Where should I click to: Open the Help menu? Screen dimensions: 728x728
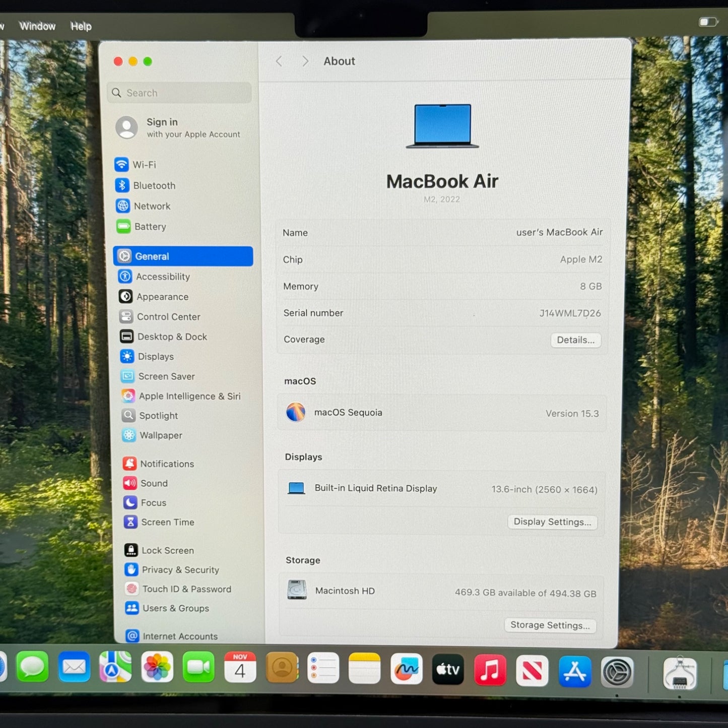pyautogui.click(x=81, y=26)
